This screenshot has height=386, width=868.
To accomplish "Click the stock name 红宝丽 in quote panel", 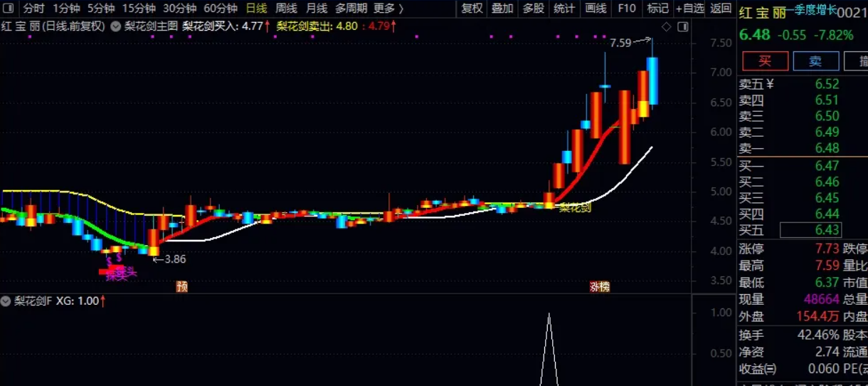I will coord(762,13).
